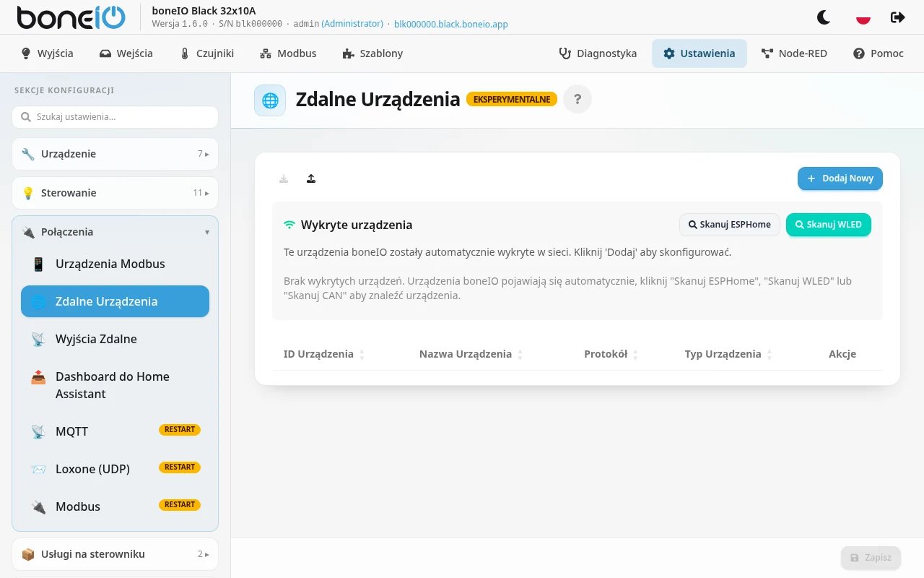Image resolution: width=924 pixels, height=578 pixels.
Task: Open Loxone (UDP) settings
Action: (115, 469)
